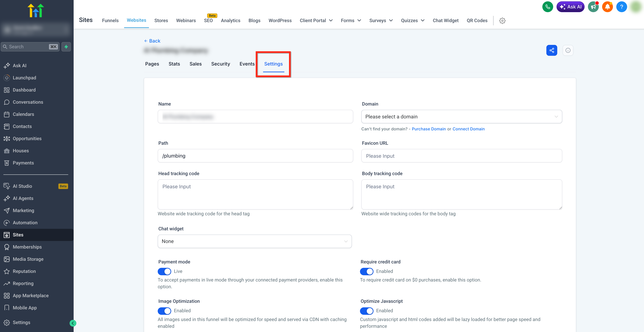Viewport: 644px width, 332px height.
Task: Click the info circle icon
Action: coord(568,50)
